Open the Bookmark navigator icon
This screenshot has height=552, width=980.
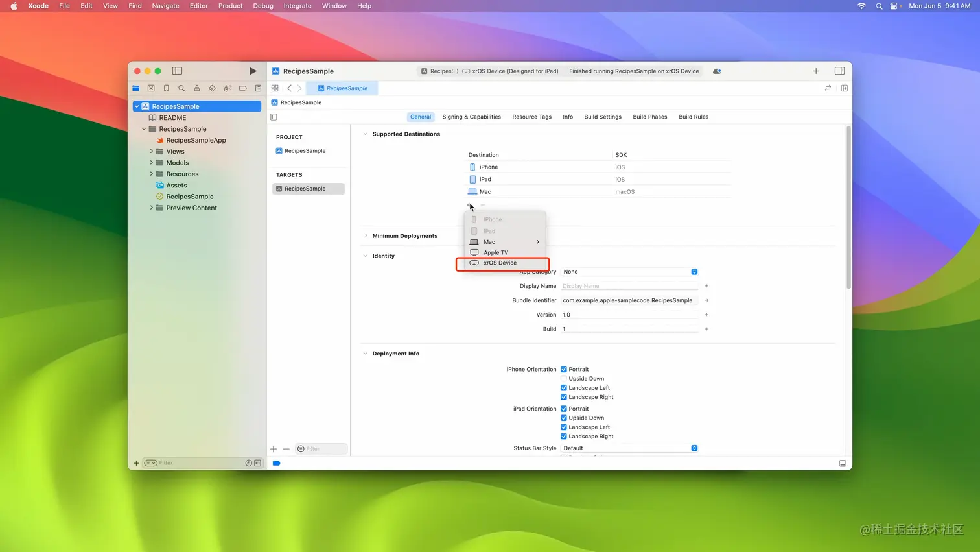click(x=167, y=88)
